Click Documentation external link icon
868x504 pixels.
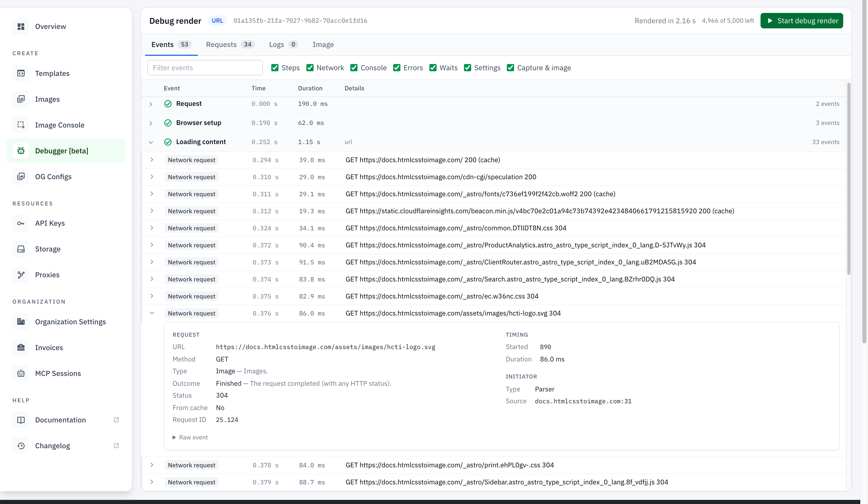pos(117,420)
